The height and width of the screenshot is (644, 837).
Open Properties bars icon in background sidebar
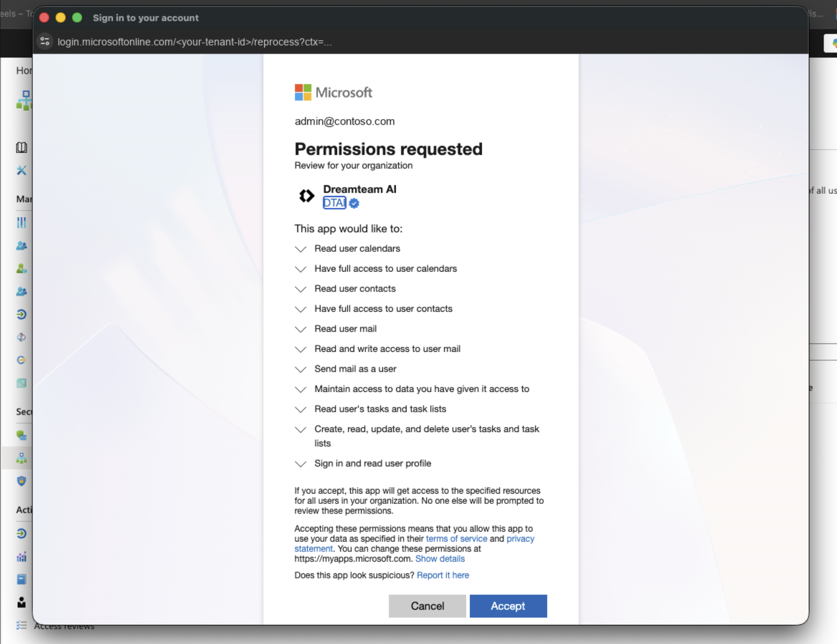coord(22,223)
